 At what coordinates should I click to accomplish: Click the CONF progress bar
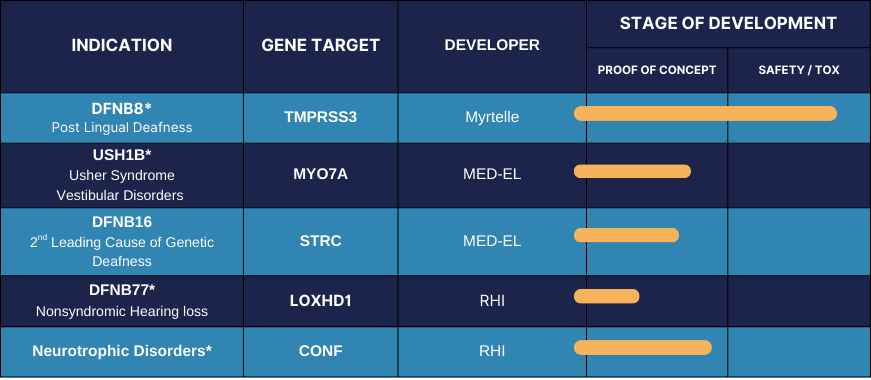(x=643, y=347)
